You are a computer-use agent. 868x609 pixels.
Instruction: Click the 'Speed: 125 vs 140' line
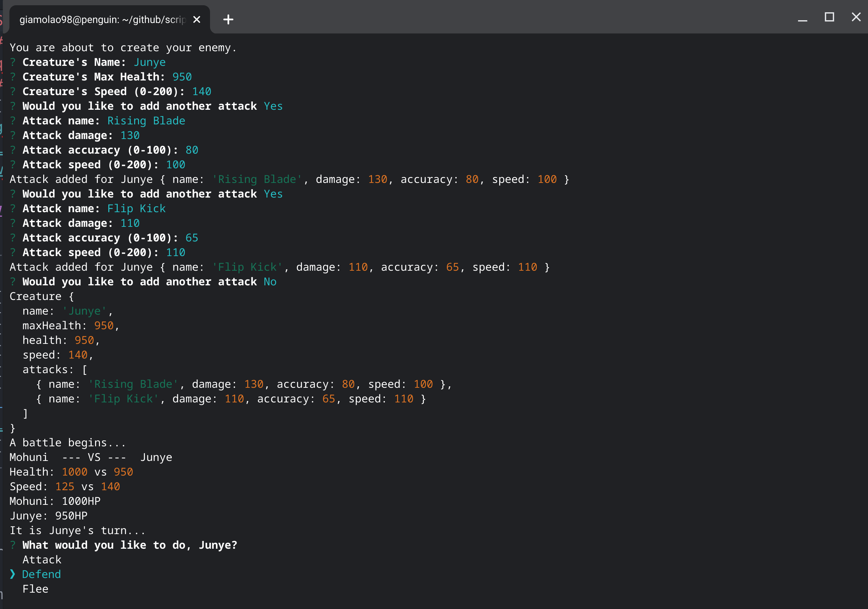click(x=65, y=486)
